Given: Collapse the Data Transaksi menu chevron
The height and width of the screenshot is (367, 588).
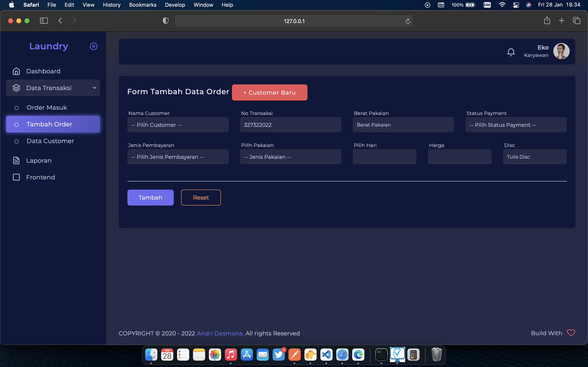Looking at the screenshot, I should (95, 88).
